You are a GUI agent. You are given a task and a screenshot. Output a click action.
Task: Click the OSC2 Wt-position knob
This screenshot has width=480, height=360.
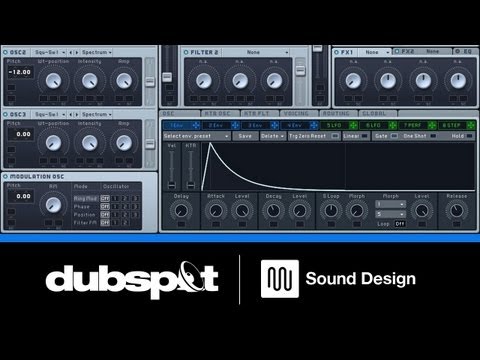[53, 81]
